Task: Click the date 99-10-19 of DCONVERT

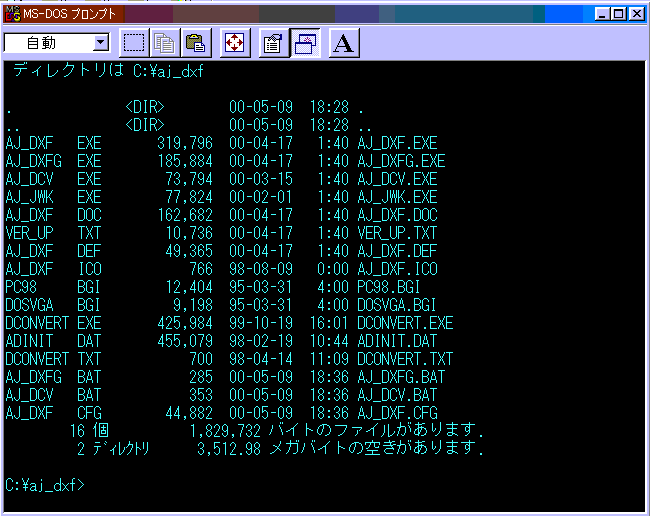Action: click(x=261, y=323)
